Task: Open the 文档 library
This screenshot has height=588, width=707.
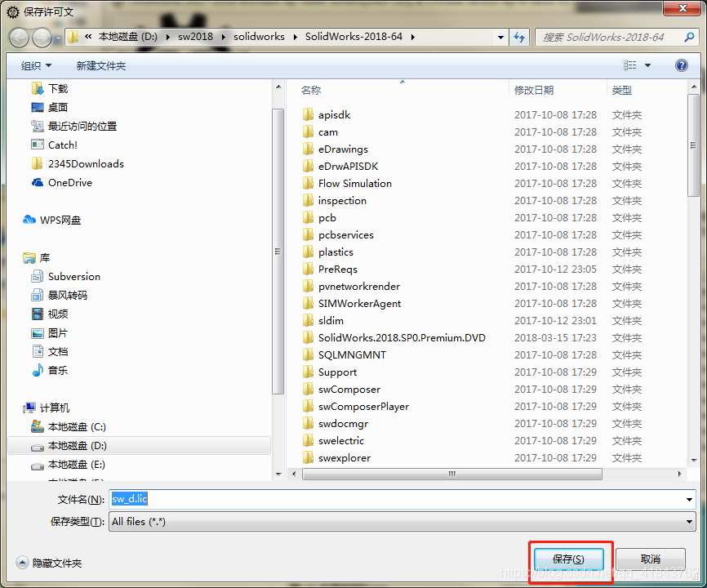Action: coord(50,352)
